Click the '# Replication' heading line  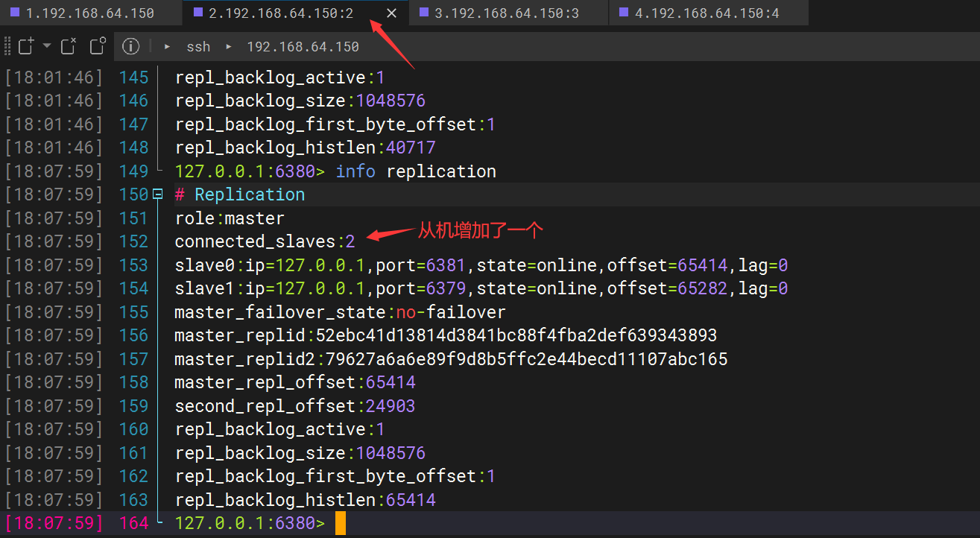tap(239, 194)
